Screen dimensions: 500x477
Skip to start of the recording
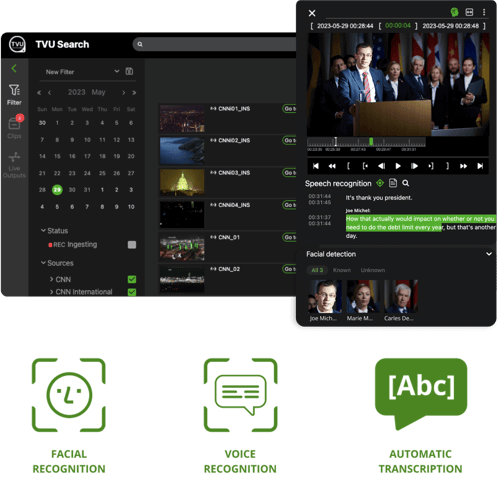point(316,166)
